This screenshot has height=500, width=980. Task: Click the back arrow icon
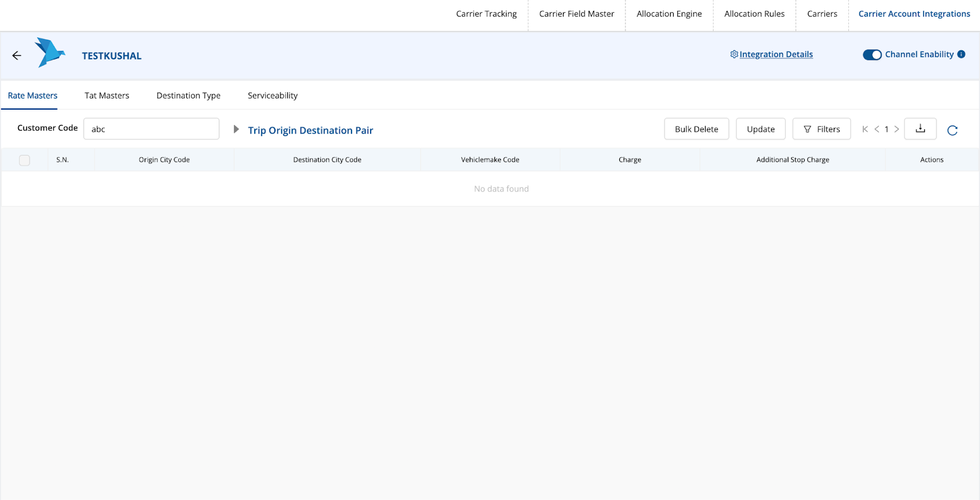pyautogui.click(x=17, y=56)
